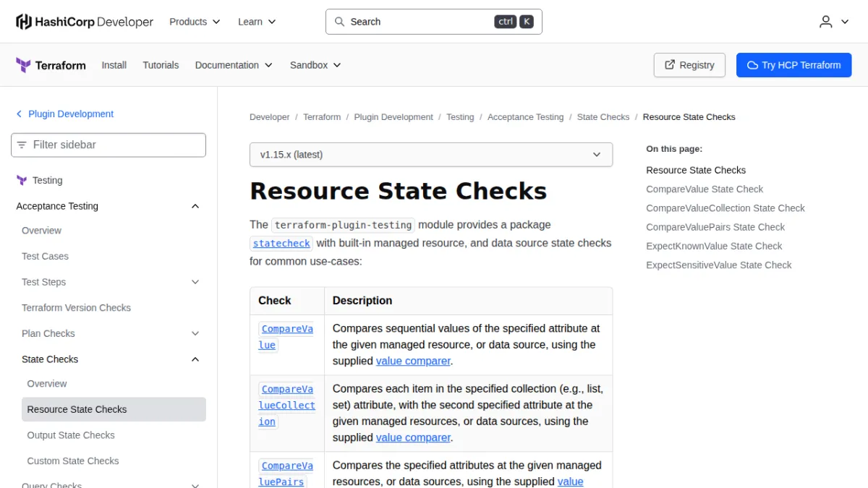Expand the Plan Checks section
Image resolution: width=868 pixels, height=488 pixels.
point(195,333)
